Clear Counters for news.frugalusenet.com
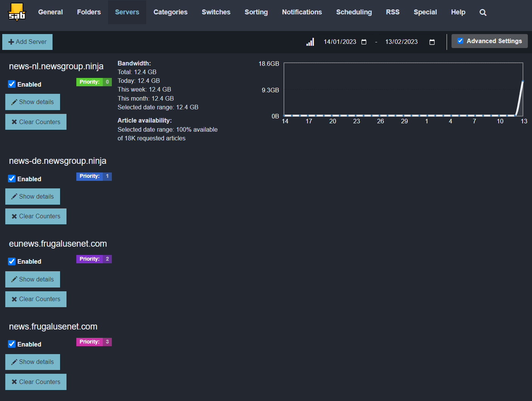The image size is (532, 401). coord(36,382)
